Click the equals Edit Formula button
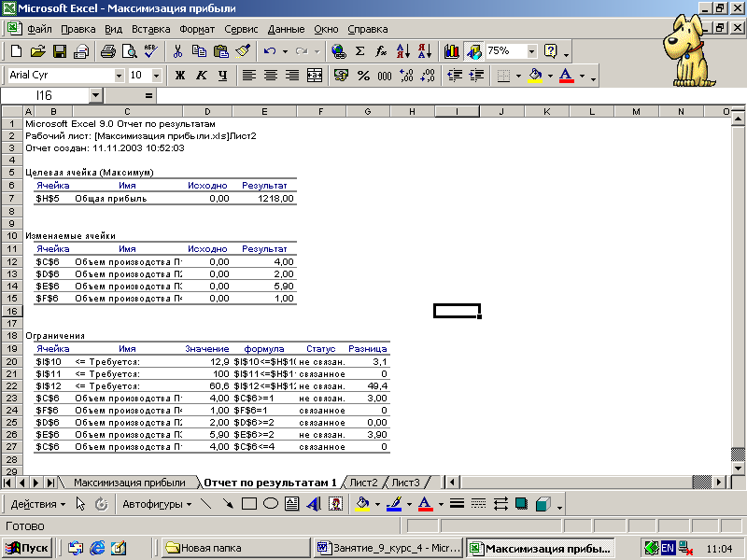This screenshot has height=560, width=747. coord(148,96)
